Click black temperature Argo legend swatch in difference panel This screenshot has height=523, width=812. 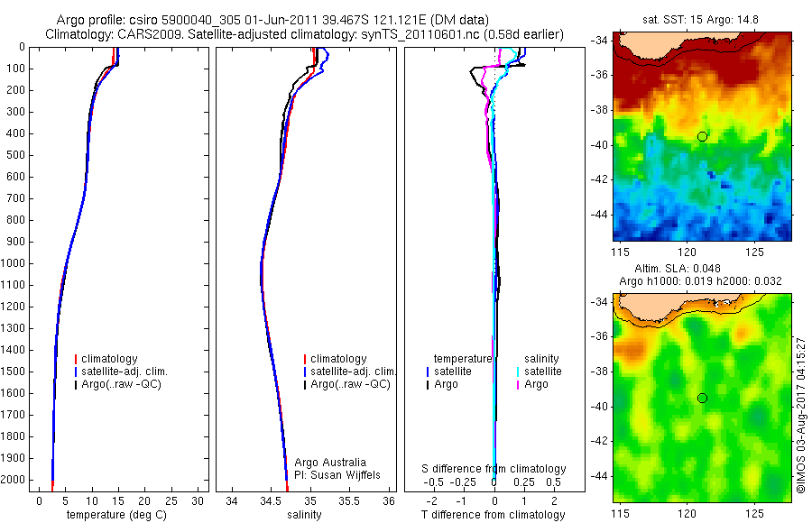click(428, 384)
